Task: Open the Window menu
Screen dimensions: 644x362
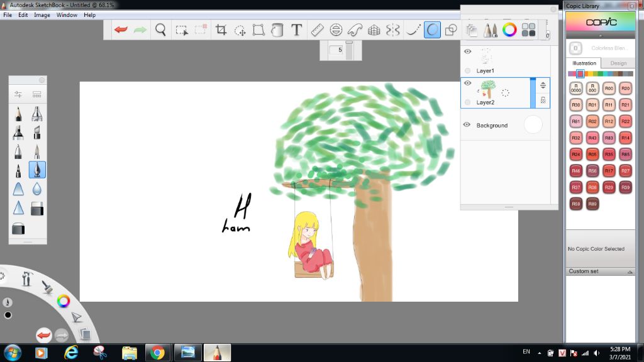Action: tap(67, 15)
